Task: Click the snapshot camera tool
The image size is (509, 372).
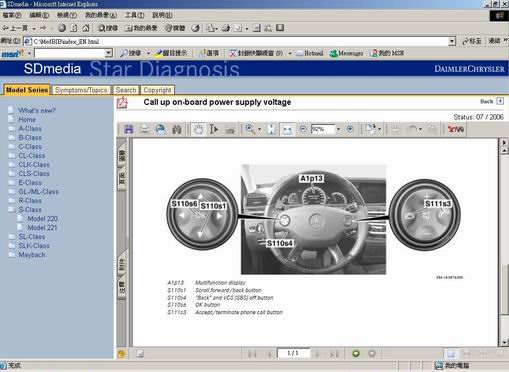Action: pyautogui.click(x=230, y=129)
